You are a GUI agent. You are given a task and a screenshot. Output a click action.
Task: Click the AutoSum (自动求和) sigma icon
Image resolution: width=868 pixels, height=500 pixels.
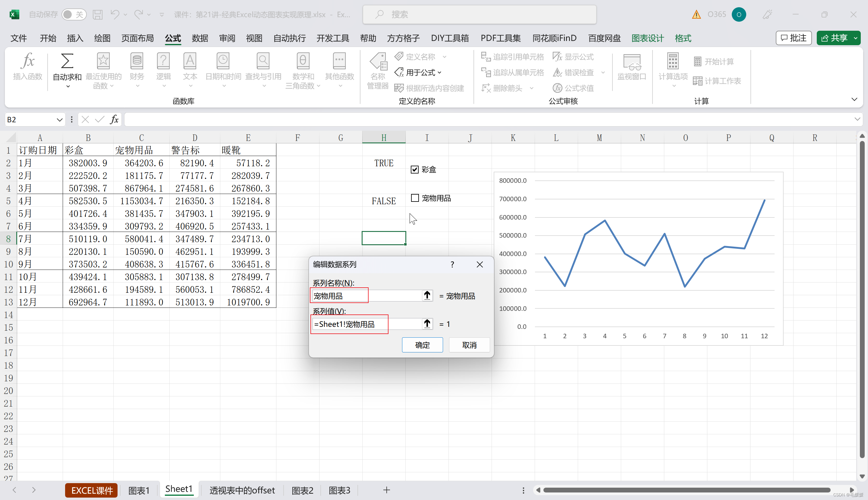(67, 61)
